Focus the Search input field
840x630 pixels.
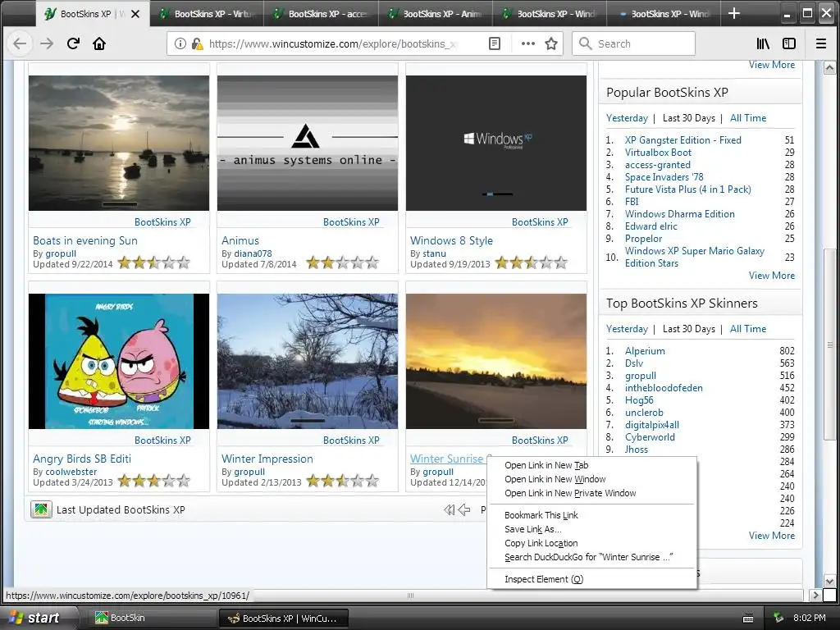(634, 44)
